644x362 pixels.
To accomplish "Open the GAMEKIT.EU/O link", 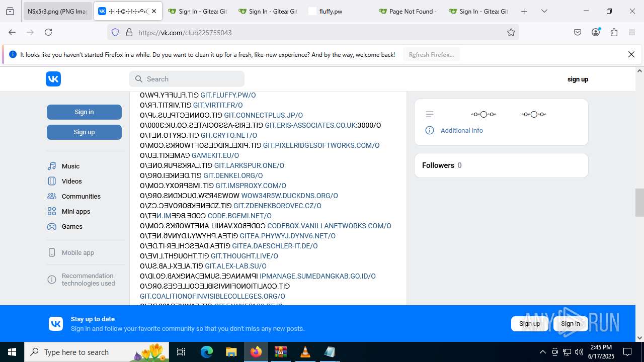I will pyautogui.click(x=215, y=155).
